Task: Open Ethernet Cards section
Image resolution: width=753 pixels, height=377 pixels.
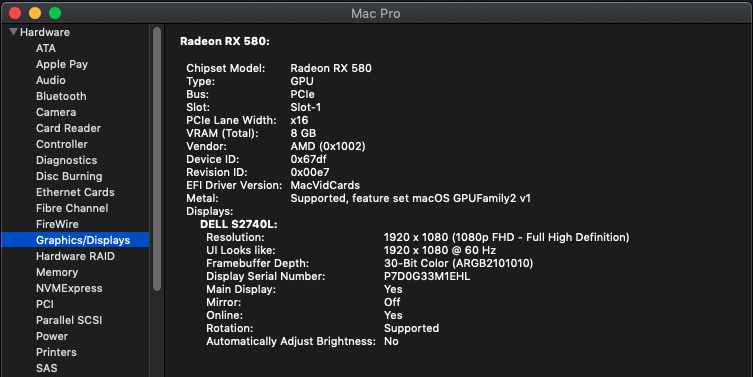Action: pyautogui.click(x=75, y=192)
